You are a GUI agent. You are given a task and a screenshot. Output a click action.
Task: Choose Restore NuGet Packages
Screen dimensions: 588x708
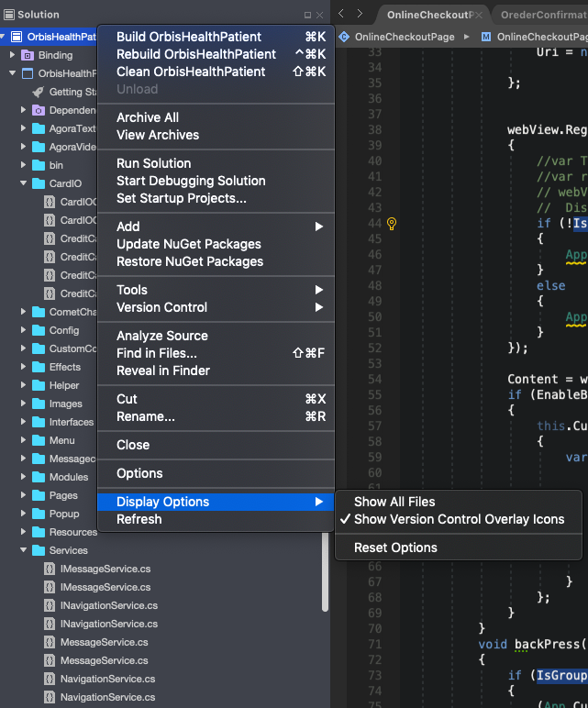click(x=216, y=262)
